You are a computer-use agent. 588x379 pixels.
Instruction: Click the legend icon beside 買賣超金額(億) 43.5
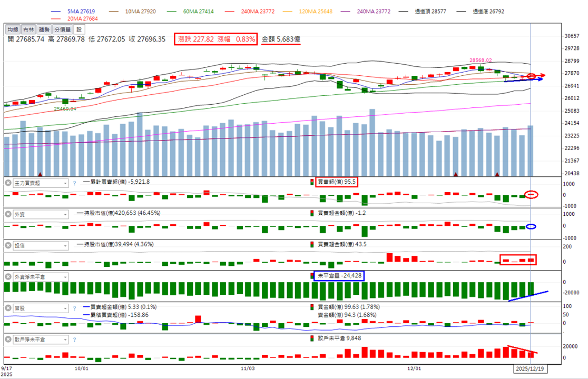click(311, 245)
